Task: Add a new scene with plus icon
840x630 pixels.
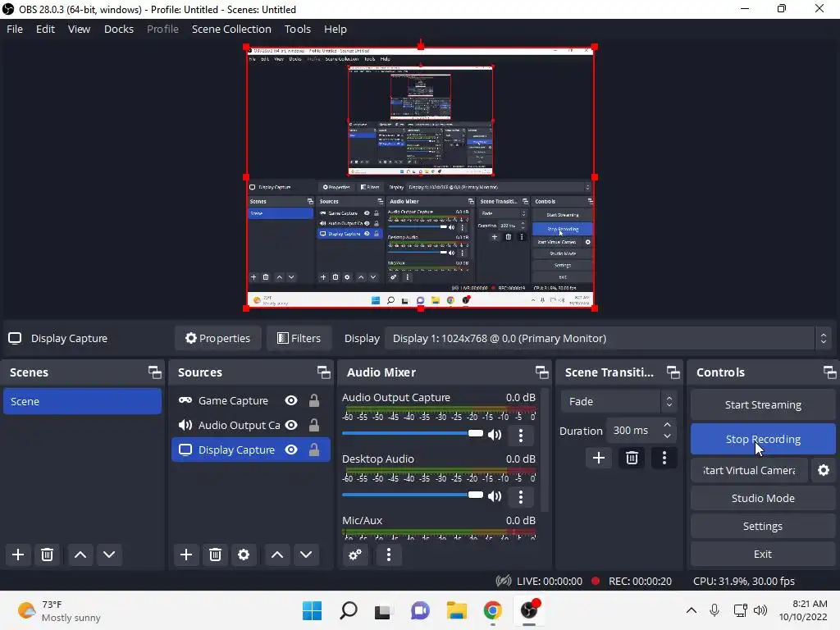Action: (x=18, y=555)
